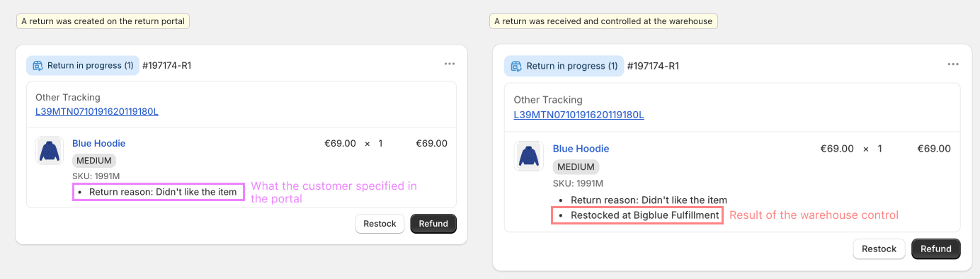Select the right Return in progress (1) badge
The width and height of the screenshot is (980, 279).
tap(564, 66)
